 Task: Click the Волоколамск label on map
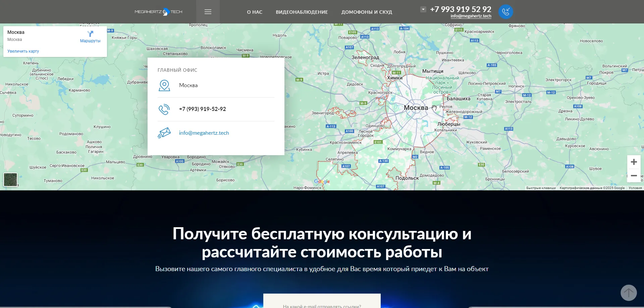pos(213,48)
